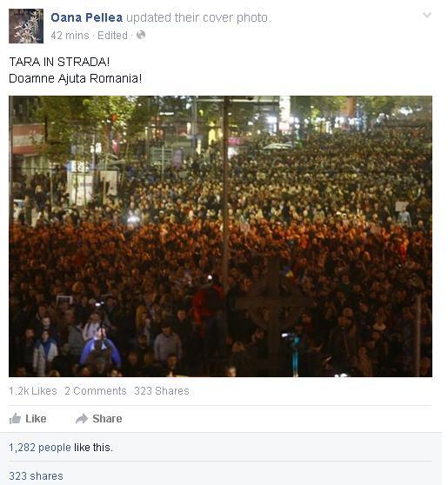Click the public globe privacy icon

pyautogui.click(x=141, y=35)
